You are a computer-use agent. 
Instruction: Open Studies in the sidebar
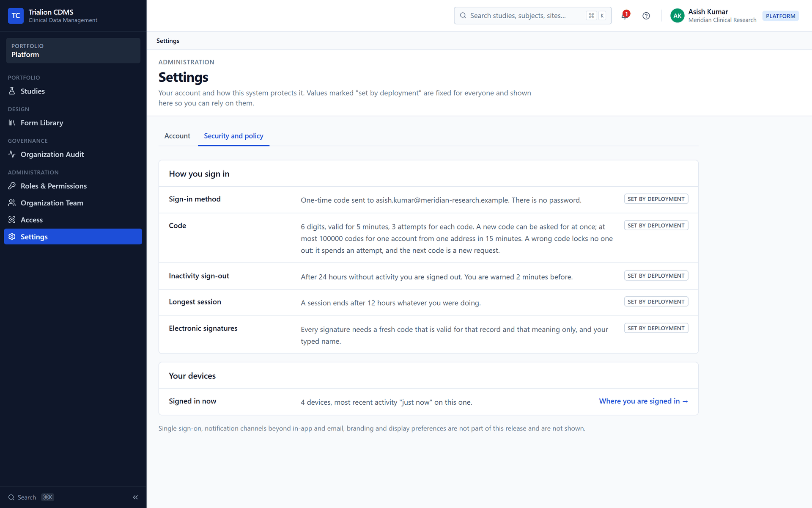pyautogui.click(x=73, y=91)
